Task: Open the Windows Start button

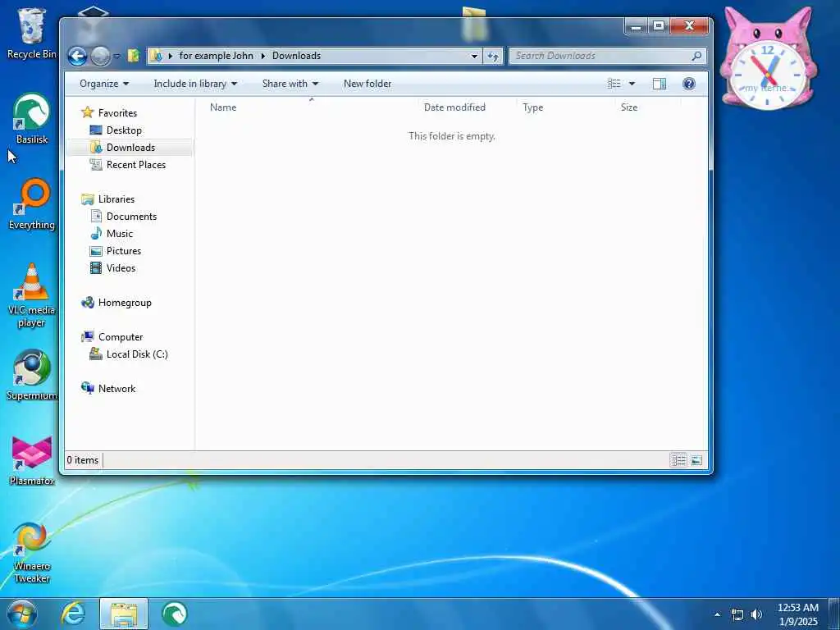Action: tap(22, 614)
